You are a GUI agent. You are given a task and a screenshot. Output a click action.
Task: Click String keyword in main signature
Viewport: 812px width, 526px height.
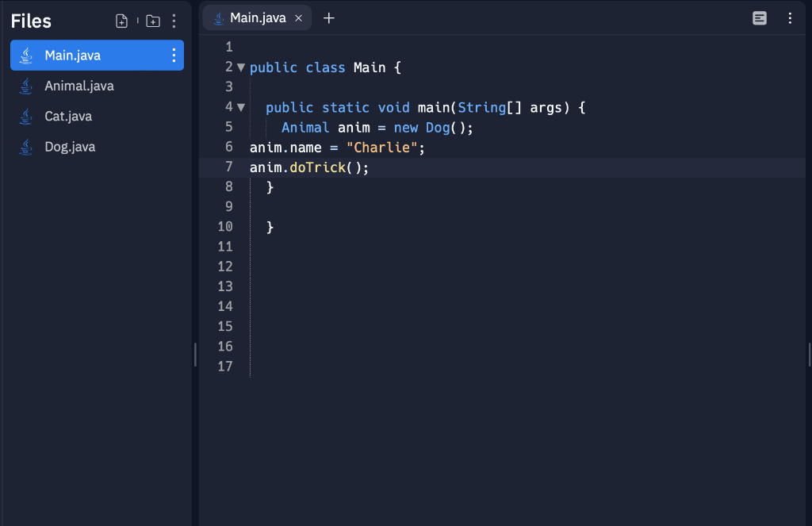coord(481,108)
